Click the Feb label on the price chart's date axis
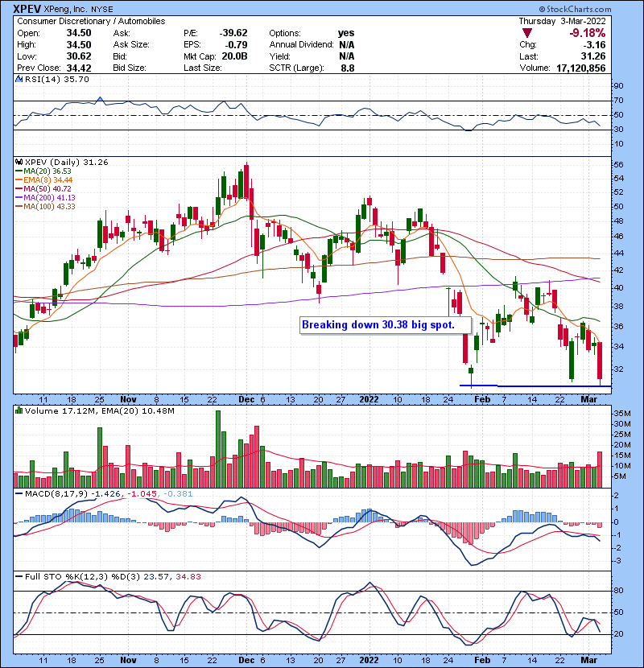Screen dimensions: 644x668 coord(482,400)
